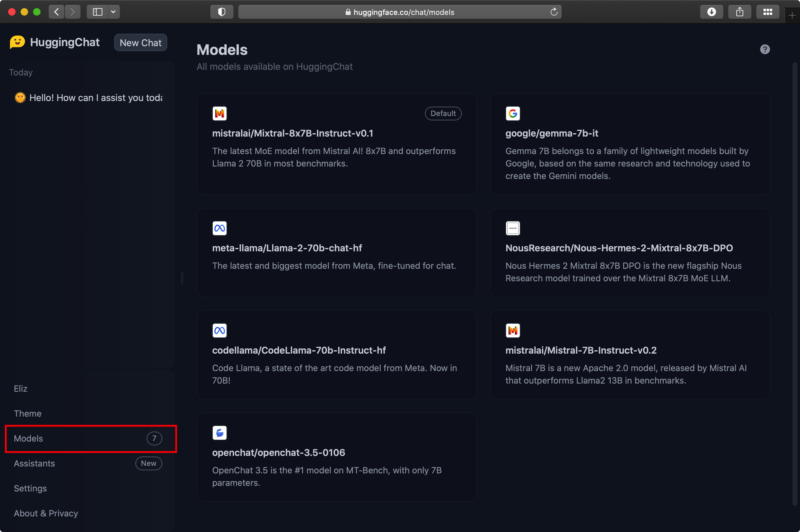Click the Nous logo on Nous-Hermes-2 card
Image resolution: width=800 pixels, height=532 pixels.
click(513, 228)
